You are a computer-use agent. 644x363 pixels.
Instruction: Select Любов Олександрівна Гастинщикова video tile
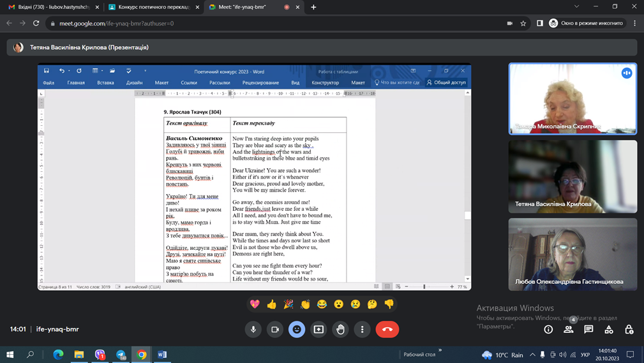point(573,254)
